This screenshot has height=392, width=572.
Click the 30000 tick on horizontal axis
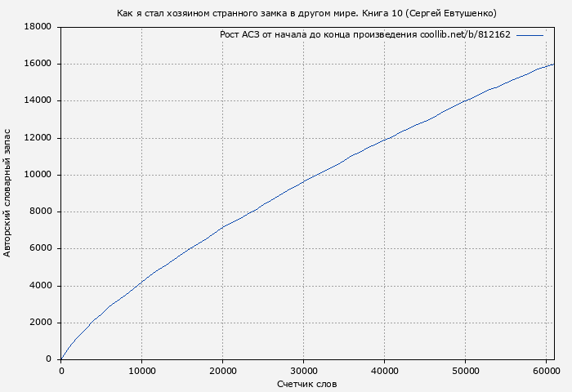(x=303, y=371)
